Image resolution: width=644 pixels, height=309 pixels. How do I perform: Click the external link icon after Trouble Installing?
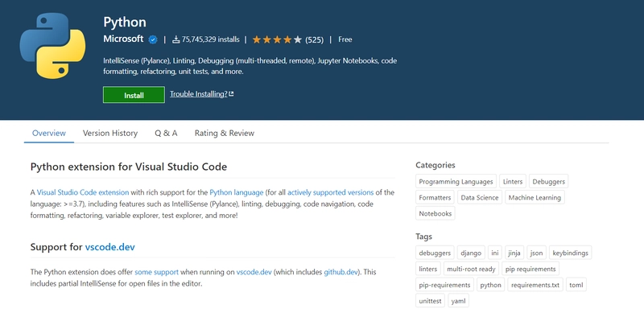point(231,94)
